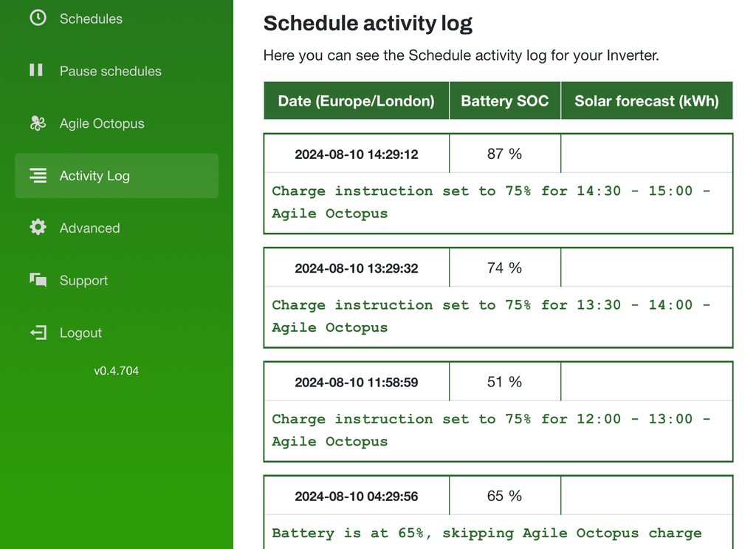Open the Advanced settings page
This screenshot has height=549, width=756.
coord(89,228)
